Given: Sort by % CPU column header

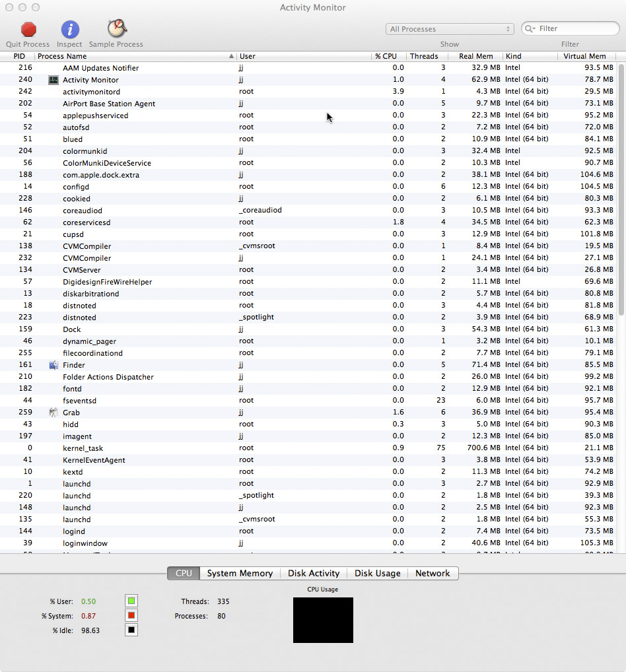Looking at the screenshot, I should pos(388,56).
